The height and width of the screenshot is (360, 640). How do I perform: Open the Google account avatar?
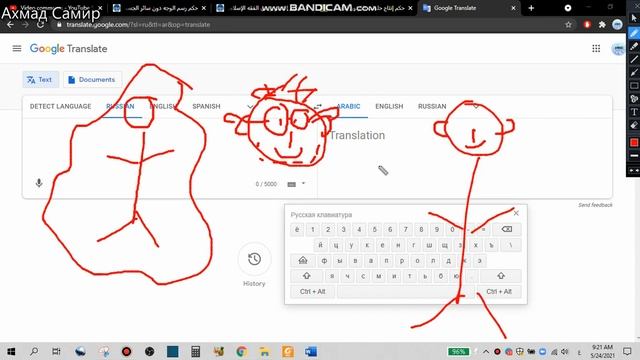click(618, 49)
